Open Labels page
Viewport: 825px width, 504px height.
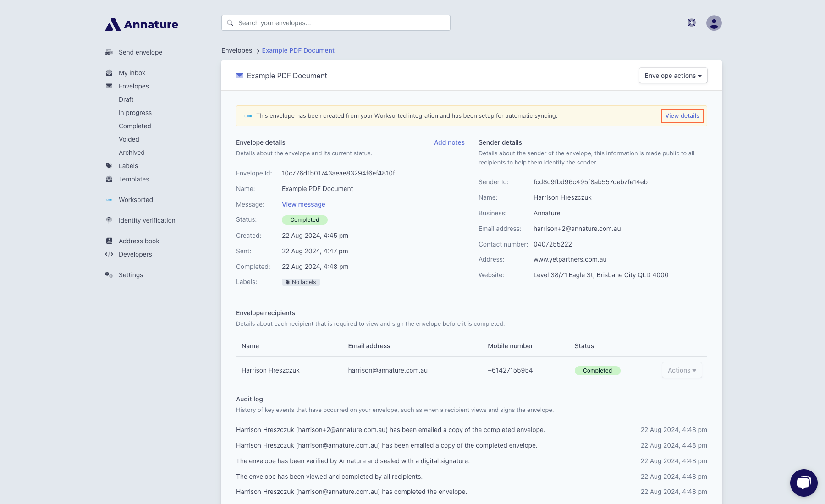[x=128, y=166]
